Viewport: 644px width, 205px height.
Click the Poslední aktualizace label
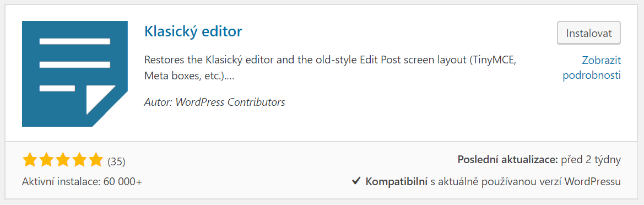[507, 160]
